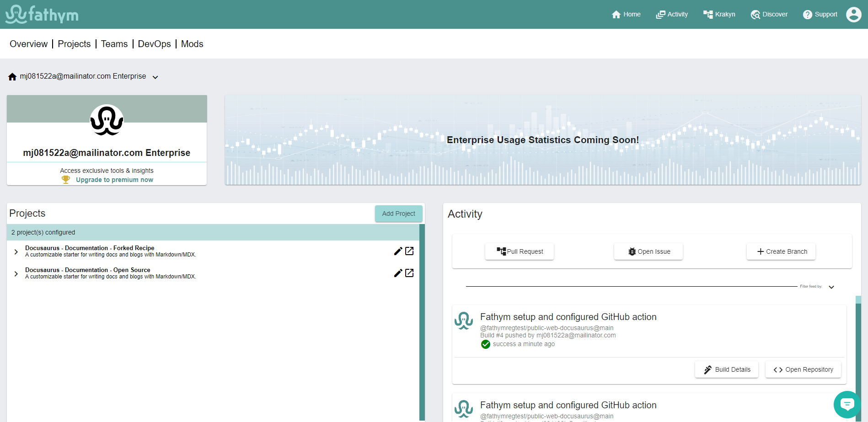Click the Fathym octopus icon on first activity card

pos(464,321)
